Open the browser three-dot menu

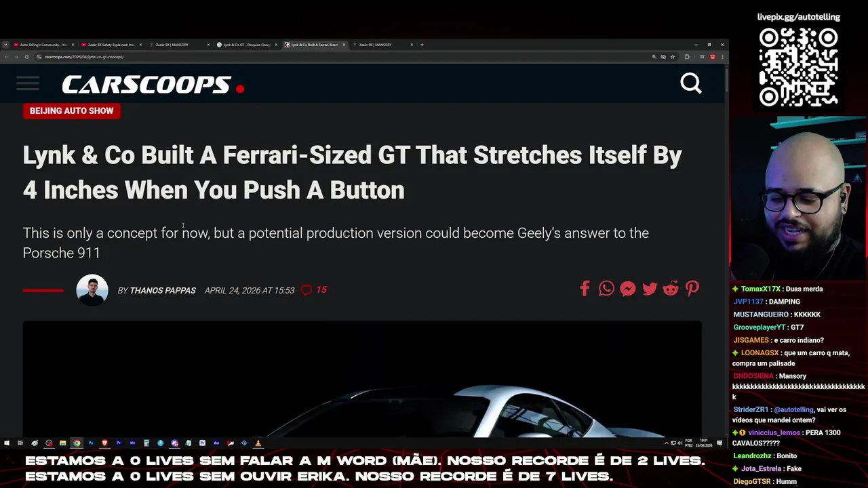tap(723, 57)
